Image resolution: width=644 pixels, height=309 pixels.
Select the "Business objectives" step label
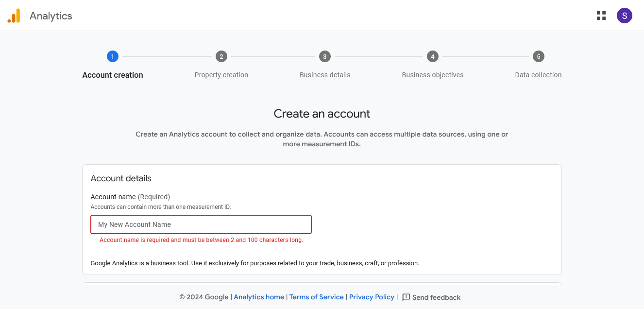[x=432, y=75]
